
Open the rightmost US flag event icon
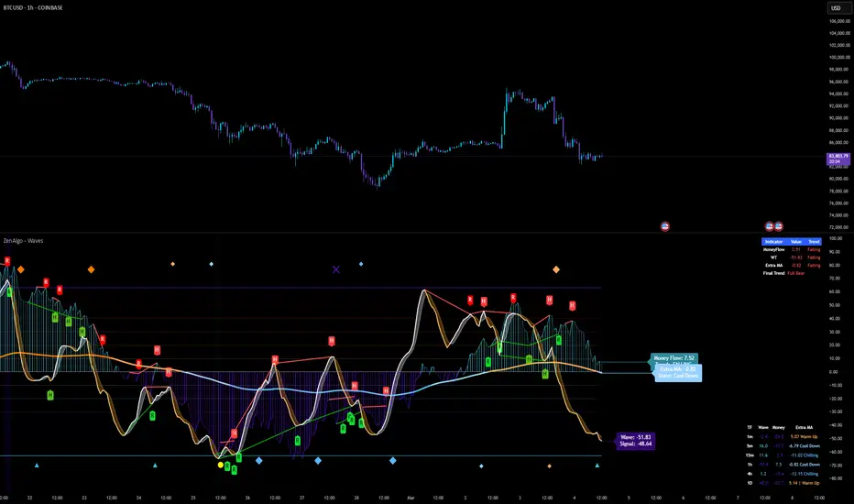click(779, 225)
